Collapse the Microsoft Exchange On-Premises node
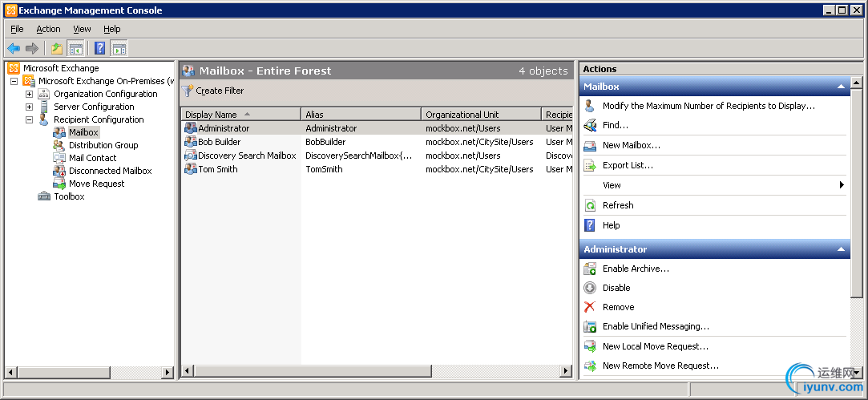The width and height of the screenshot is (868, 400). pyautogui.click(x=14, y=82)
